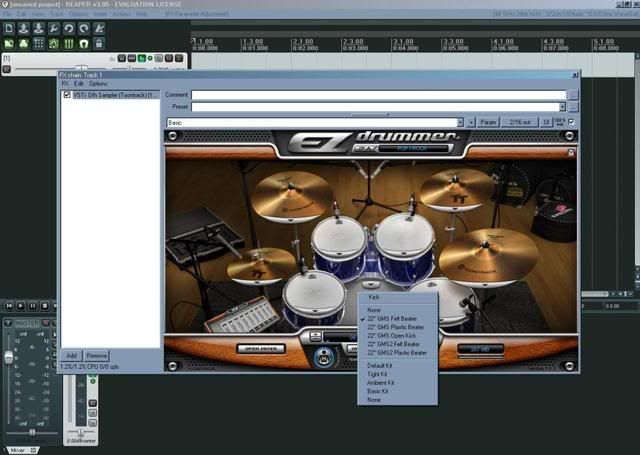Click the large ride cymbal on the right
Image resolution: width=640 pixels, height=455 pixels.
pos(488,257)
